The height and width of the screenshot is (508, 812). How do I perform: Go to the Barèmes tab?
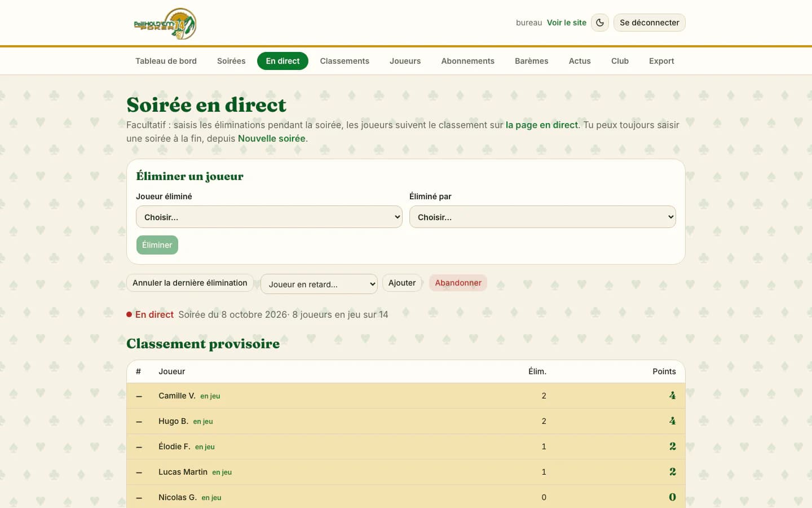pyautogui.click(x=531, y=61)
